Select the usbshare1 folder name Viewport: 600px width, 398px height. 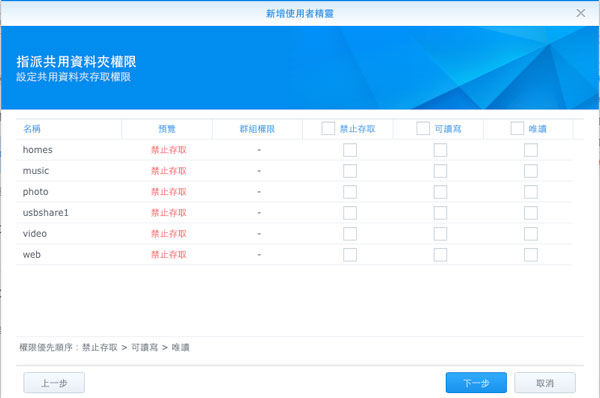(46, 213)
